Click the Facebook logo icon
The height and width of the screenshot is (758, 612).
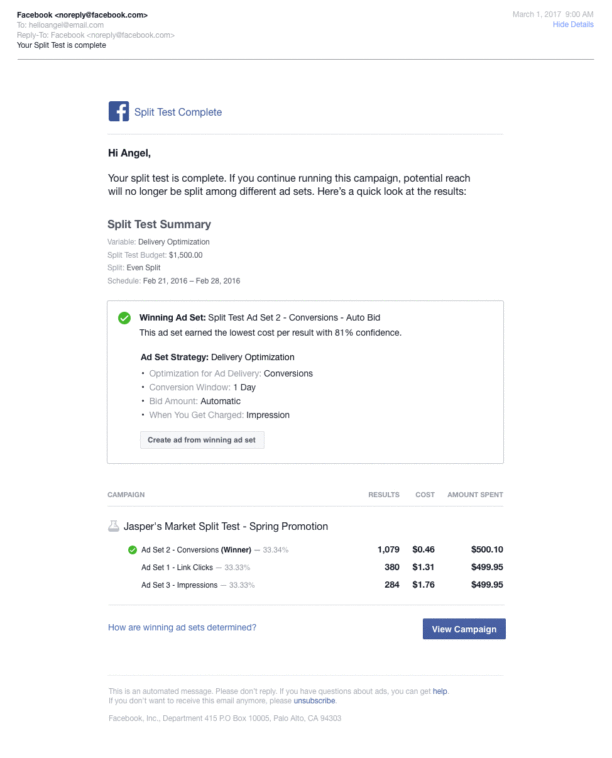point(118,112)
